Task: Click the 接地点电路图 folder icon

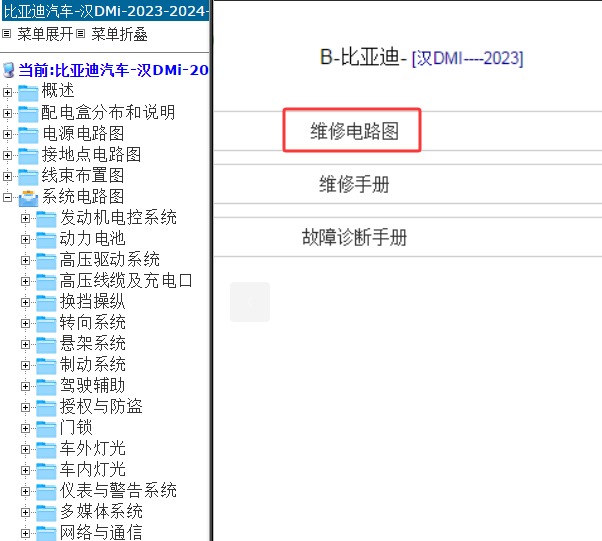Action: pyautogui.click(x=28, y=155)
